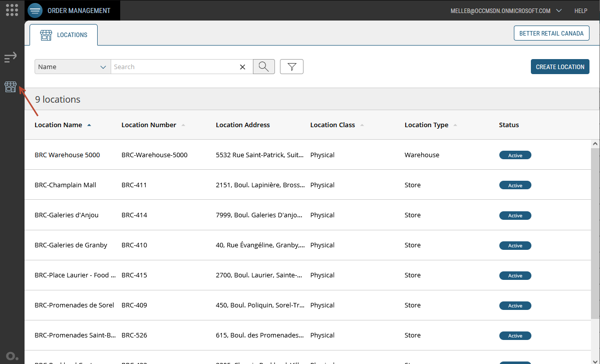
Task: Click the Order Management menu icon
Action: (35, 11)
